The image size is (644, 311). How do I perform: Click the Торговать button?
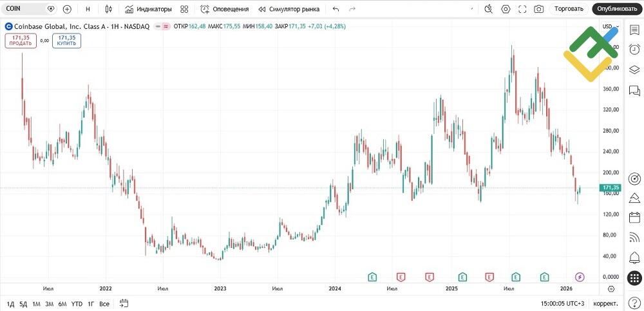pyautogui.click(x=569, y=8)
